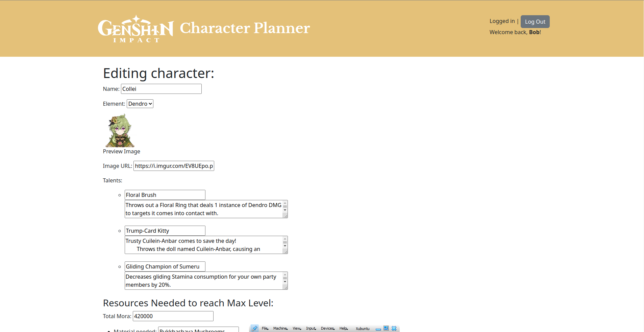Click the restore window icon in the mini toolbar
The width and height of the screenshot is (644, 332).
(385, 328)
